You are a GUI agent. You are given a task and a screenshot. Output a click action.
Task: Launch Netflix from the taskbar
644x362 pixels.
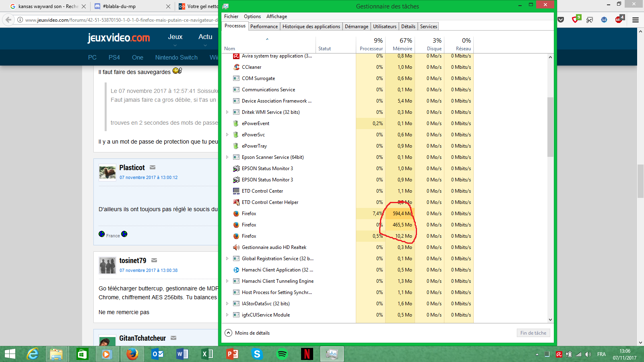pyautogui.click(x=307, y=354)
